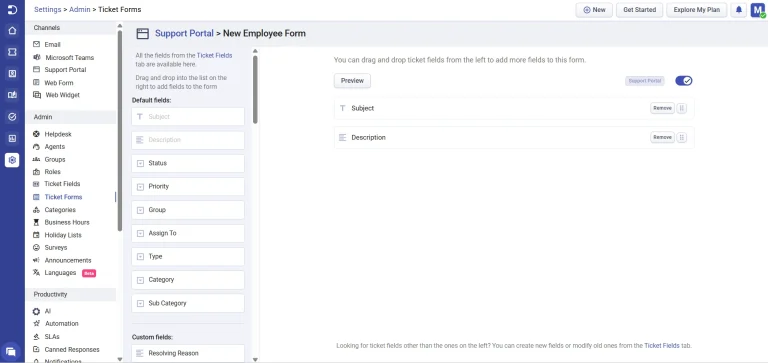Image resolution: width=768 pixels, height=363 pixels.
Task: Select the Resolving Reason custom field
Action: 188,353
